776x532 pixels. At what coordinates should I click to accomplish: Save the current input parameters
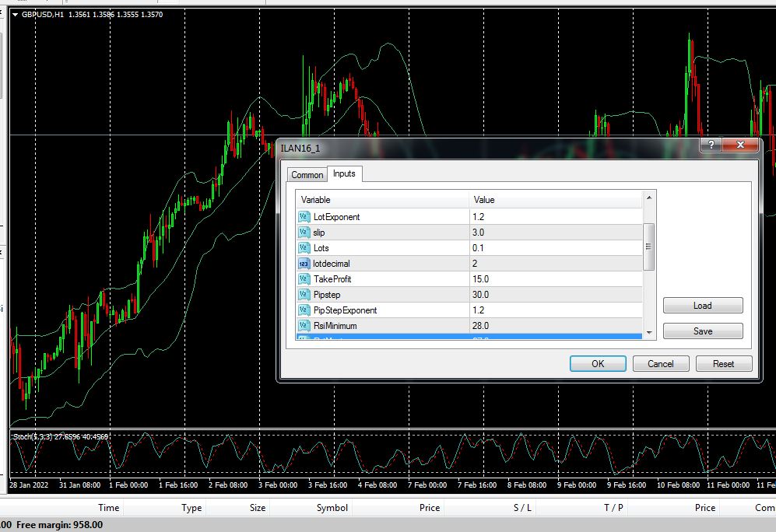703,331
